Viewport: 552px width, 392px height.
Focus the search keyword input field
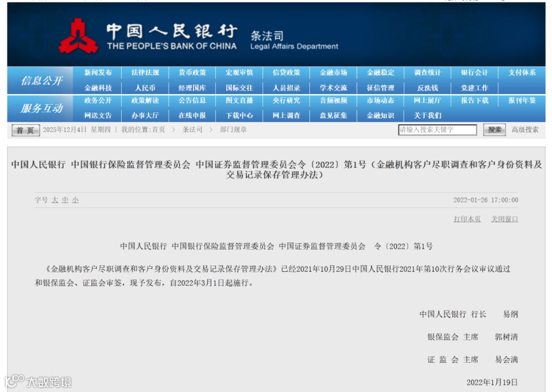[438, 130]
